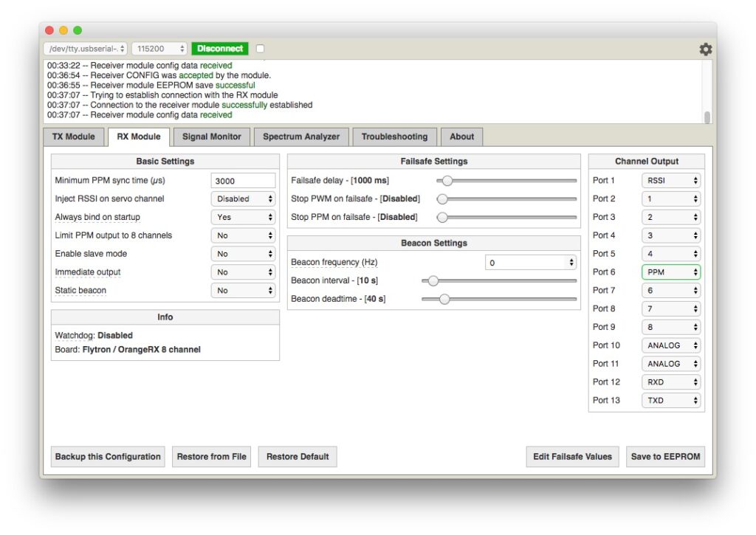Switch to the Spectrum Analyzer tab

(x=301, y=137)
